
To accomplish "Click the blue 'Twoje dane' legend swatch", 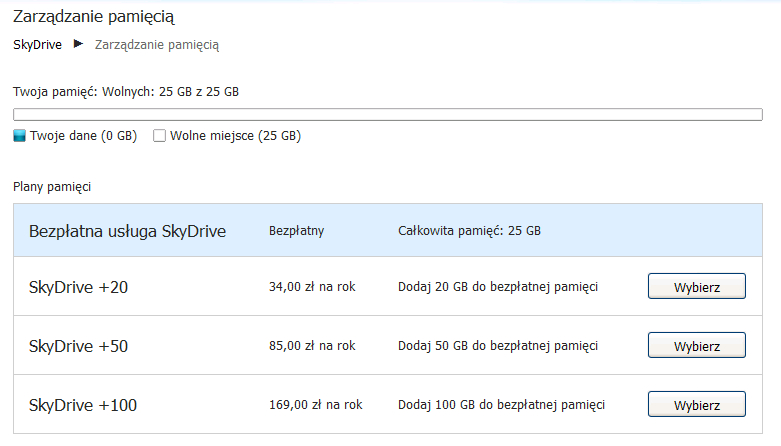I will tap(19, 136).
